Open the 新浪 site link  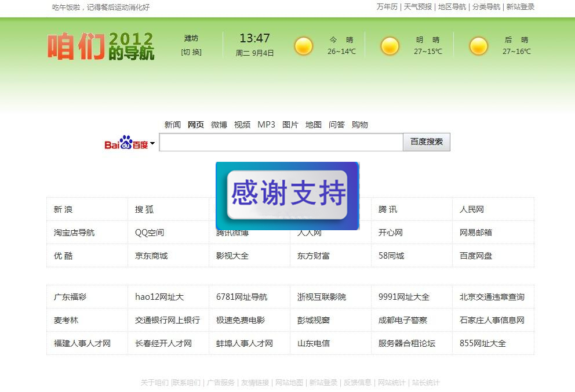pyautogui.click(x=63, y=209)
